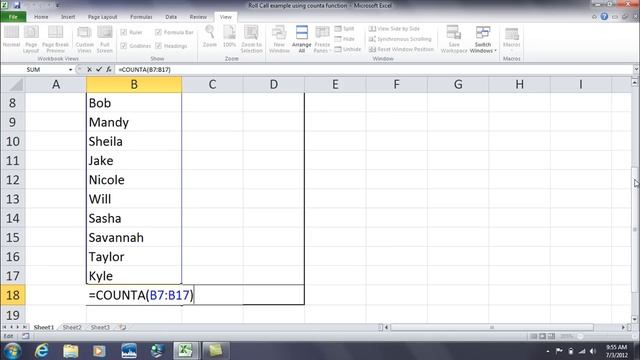Image resolution: width=640 pixels, height=360 pixels.
Task: Click the horizontal scrollbar
Action: click(492, 327)
